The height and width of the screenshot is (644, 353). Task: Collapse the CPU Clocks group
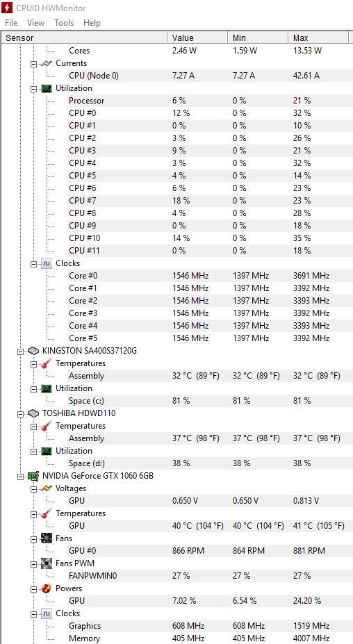pyautogui.click(x=33, y=263)
